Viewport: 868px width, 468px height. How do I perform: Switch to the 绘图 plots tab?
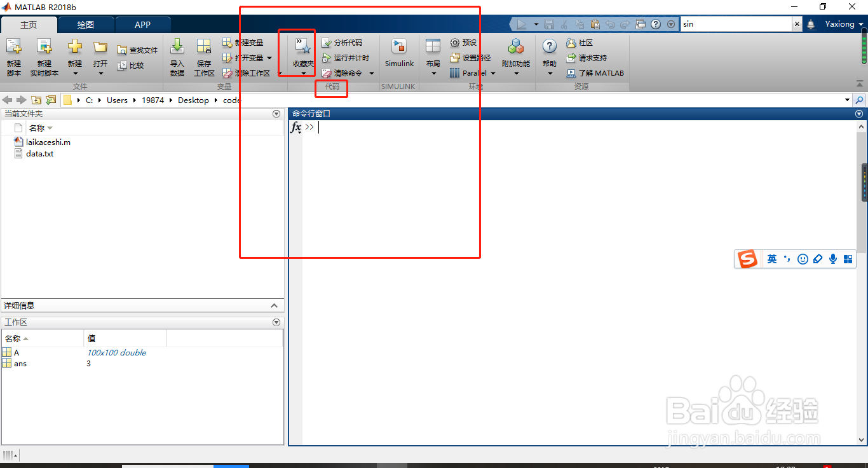click(x=86, y=25)
